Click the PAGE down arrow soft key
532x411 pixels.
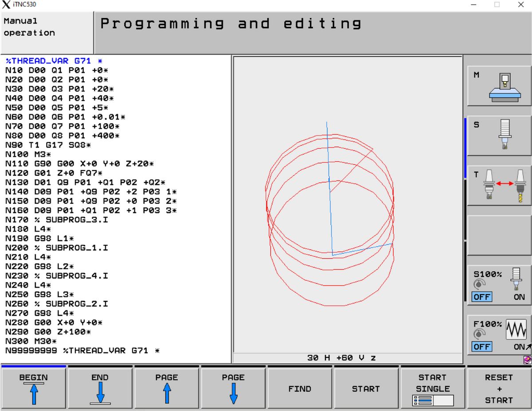[233, 388]
